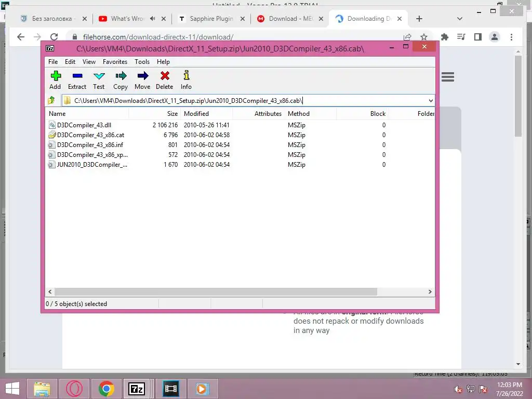Viewport: 532px width, 399px height.
Task: Open Chrome extensions puzzle icon
Action: pos(445,37)
